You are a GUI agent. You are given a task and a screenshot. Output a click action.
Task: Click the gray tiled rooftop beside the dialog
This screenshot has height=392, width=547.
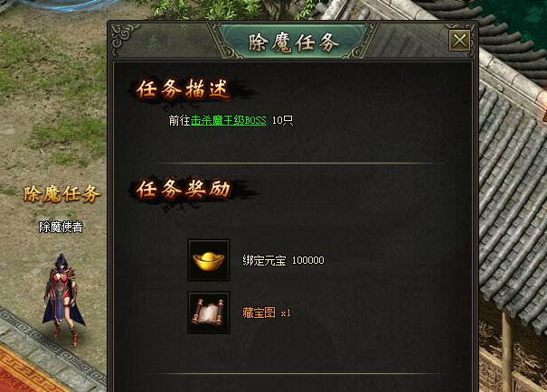(x=513, y=195)
